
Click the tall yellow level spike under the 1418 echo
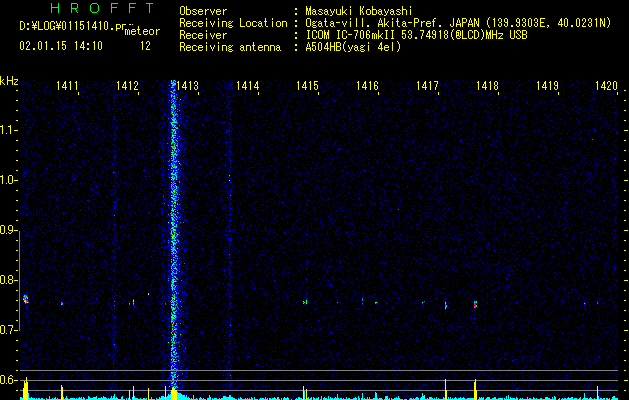tap(475, 388)
